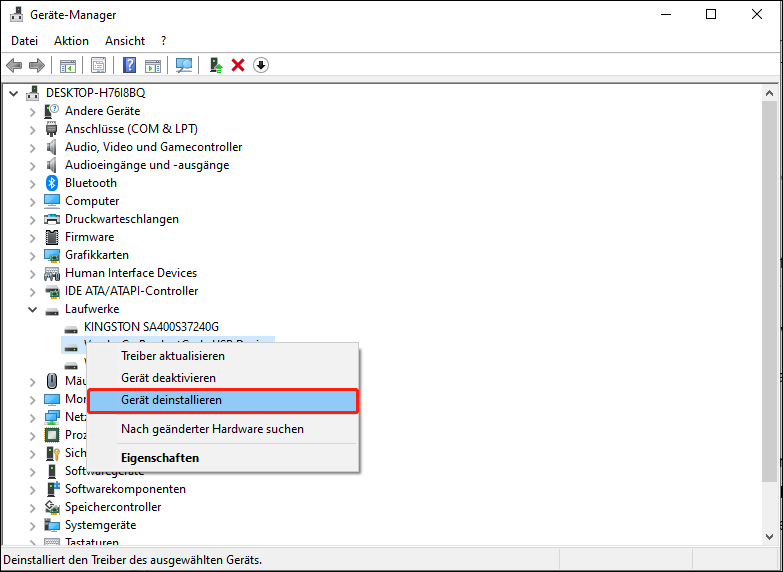Toggle the console tree pane icon
This screenshot has height=572, width=783.
click(x=68, y=65)
